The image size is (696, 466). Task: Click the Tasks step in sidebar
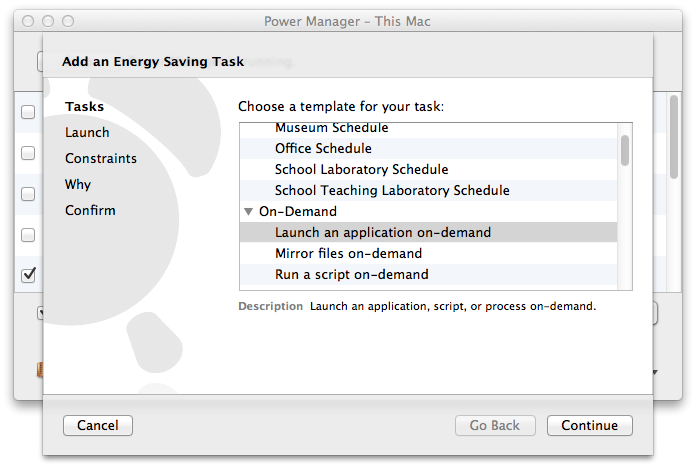(84, 107)
